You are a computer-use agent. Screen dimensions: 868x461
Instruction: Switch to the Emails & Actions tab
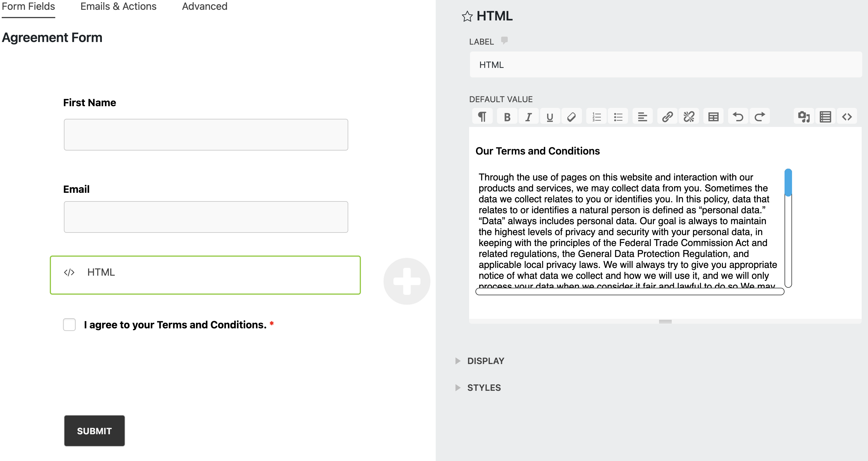pos(118,6)
